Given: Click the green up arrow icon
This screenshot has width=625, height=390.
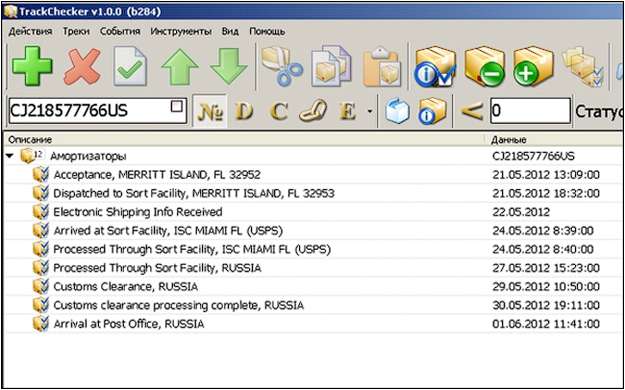Looking at the screenshot, I should tap(179, 67).
